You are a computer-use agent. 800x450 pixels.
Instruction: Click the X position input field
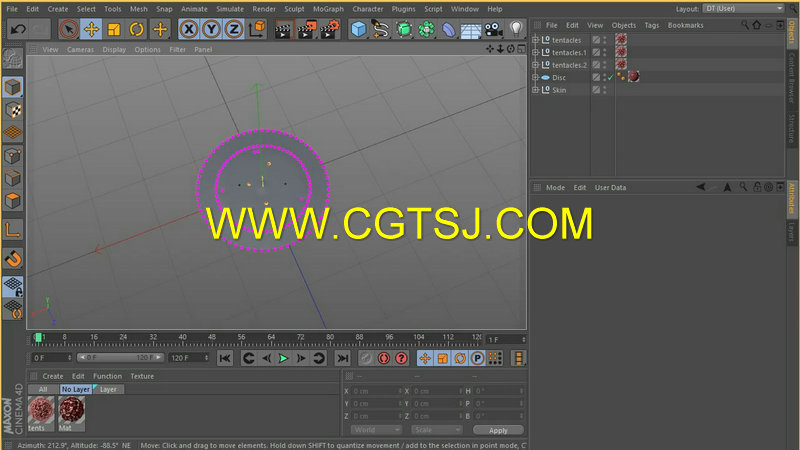[x=377, y=391]
